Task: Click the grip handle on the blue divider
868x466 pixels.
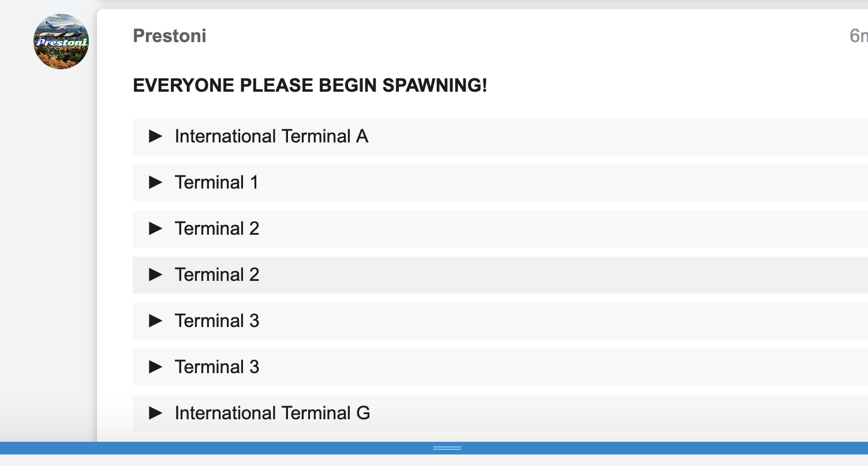Action: click(x=447, y=448)
